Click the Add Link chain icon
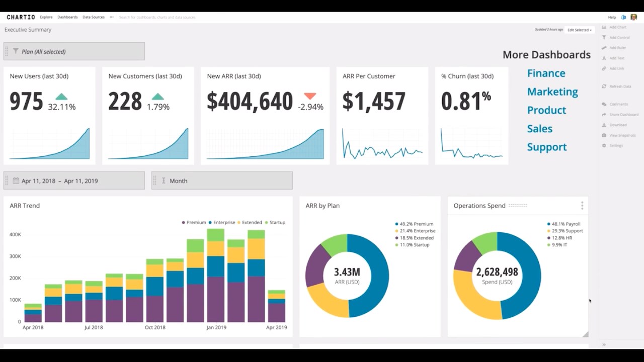 pyautogui.click(x=604, y=68)
